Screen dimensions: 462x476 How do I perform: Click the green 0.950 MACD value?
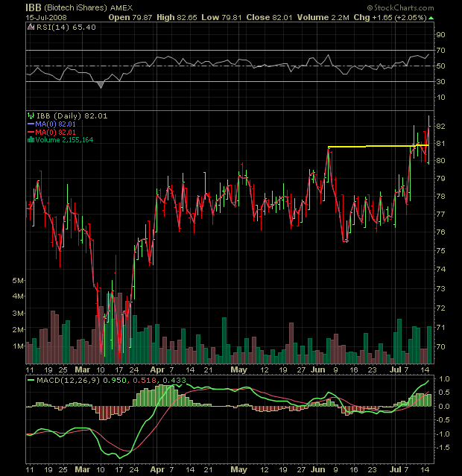(x=115, y=380)
